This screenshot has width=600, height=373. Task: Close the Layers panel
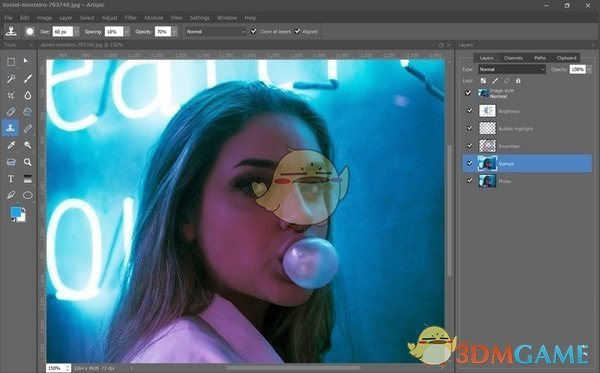click(594, 45)
